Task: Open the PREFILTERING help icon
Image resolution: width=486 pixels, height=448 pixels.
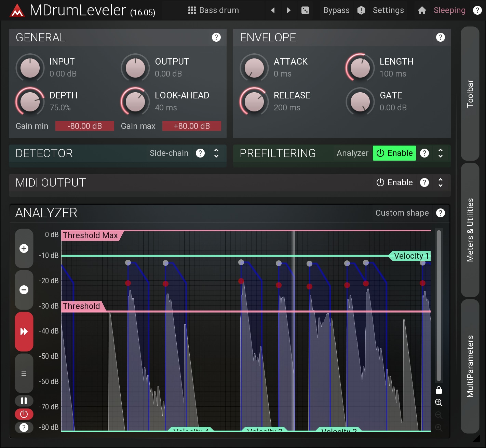Action: tap(424, 153)
